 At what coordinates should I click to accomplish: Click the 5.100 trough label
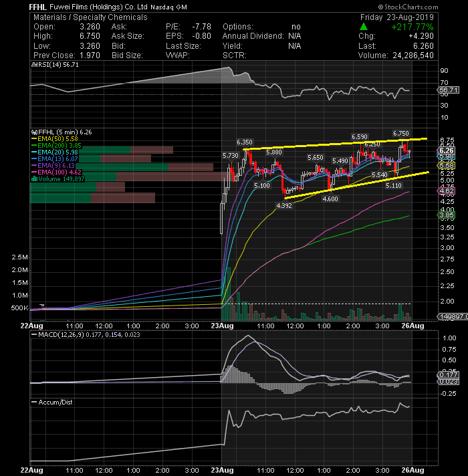pyautogui.click(x=262, y=186)
